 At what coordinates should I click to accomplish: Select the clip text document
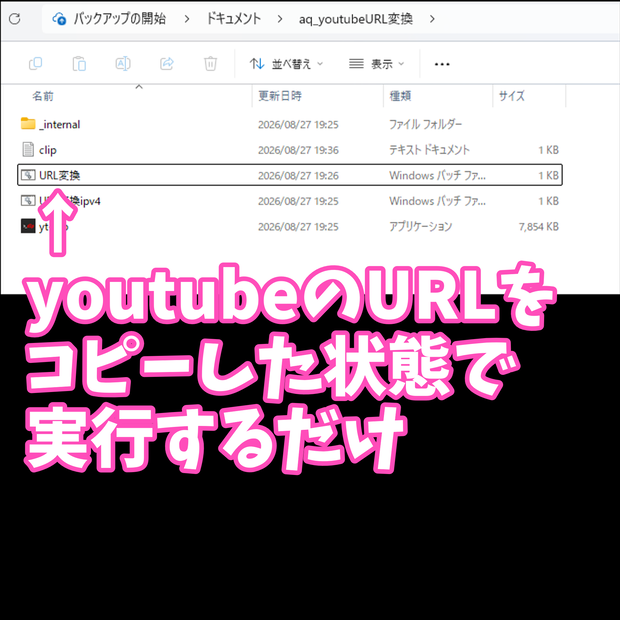point(290,150)
